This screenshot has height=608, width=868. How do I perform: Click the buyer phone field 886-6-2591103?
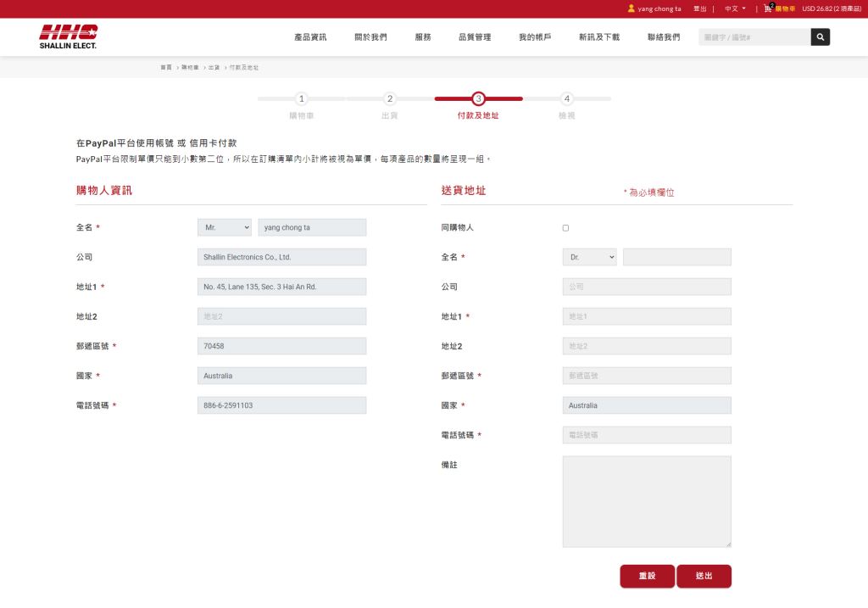click(x=281, y=405)
